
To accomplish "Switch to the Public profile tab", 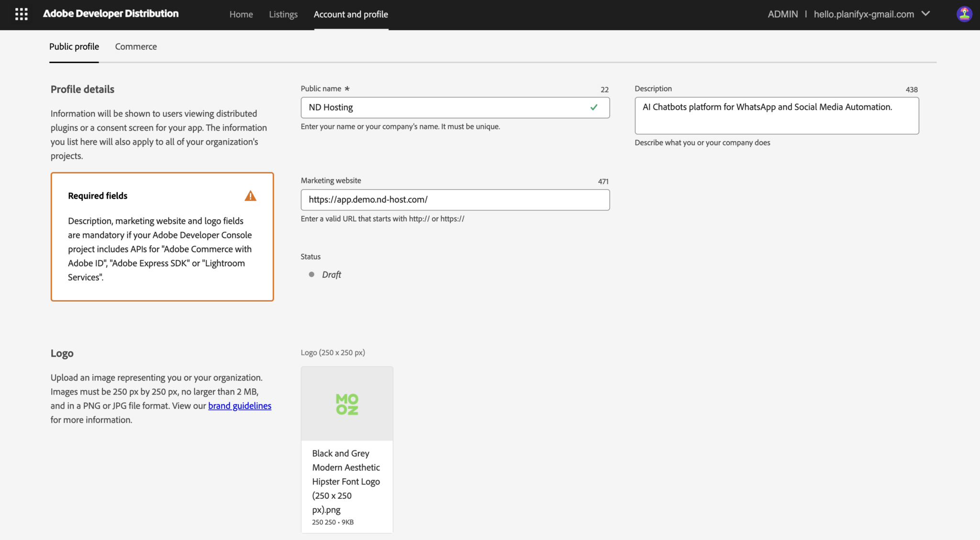I will pos(74,46).
